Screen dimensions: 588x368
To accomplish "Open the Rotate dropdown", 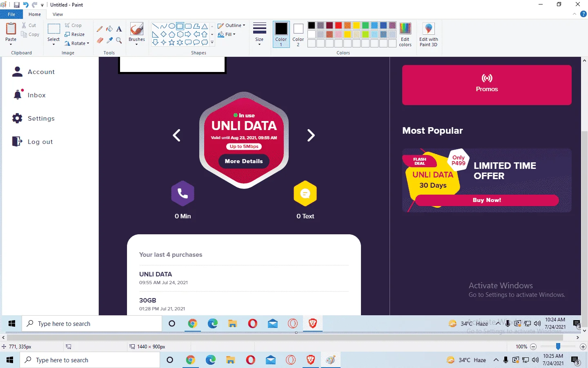I will [x=77, y=43].
